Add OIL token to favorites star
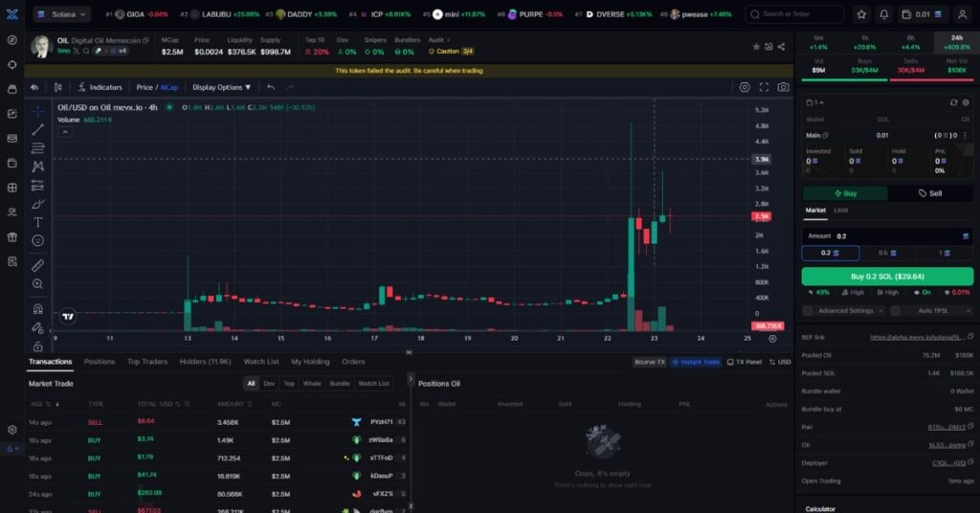Viewport: 980px width, 513px height. coord(756,47)
